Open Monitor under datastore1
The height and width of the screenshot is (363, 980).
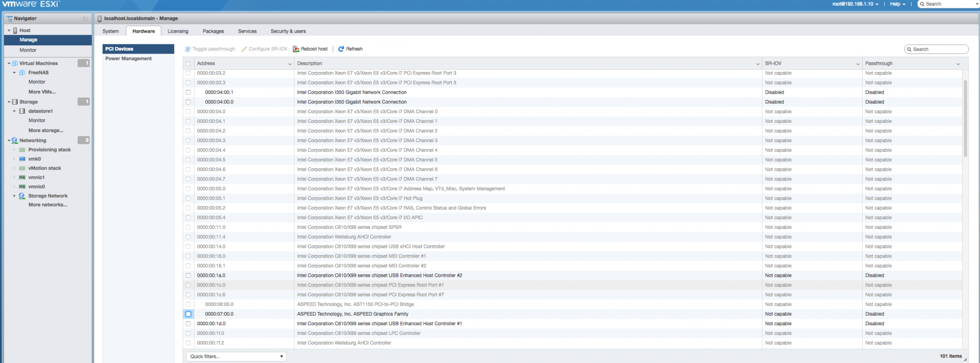coord(37,120)
